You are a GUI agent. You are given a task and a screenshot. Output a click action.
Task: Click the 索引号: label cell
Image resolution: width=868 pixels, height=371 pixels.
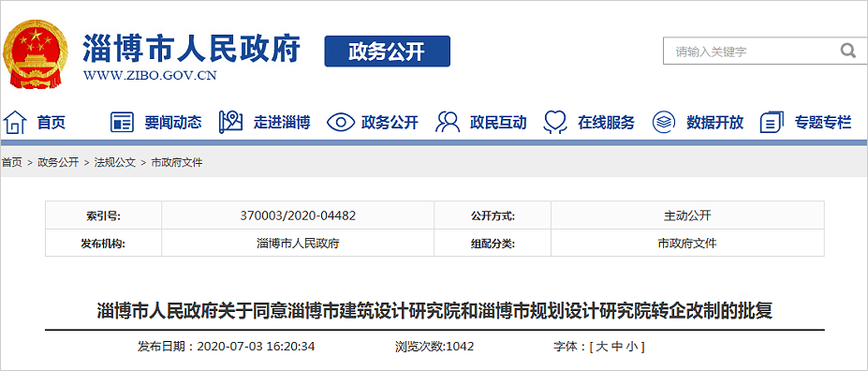coord(104,215)
